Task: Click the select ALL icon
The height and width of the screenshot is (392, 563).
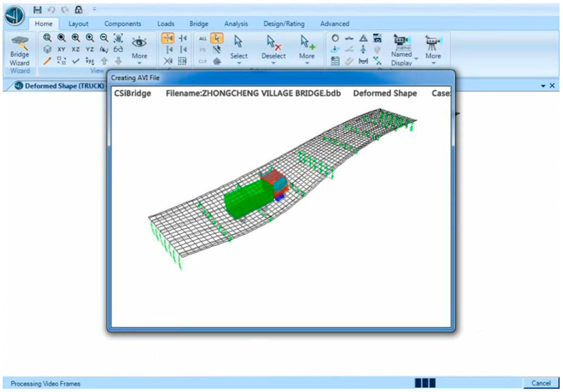Action: pyautogui.click(x=203, y=39)
